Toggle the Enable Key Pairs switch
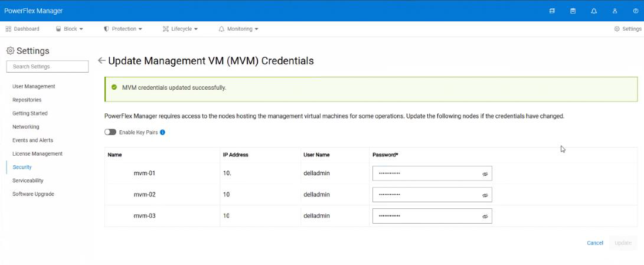Screen dimensions: 644x265 [x=110, y=132]
